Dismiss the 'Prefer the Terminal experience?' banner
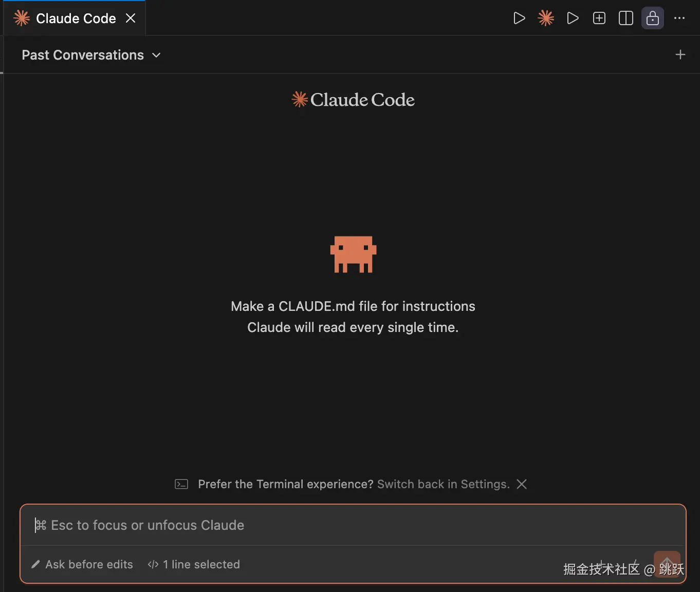This screenshot has height=592, width=700. tap(522, 484)
